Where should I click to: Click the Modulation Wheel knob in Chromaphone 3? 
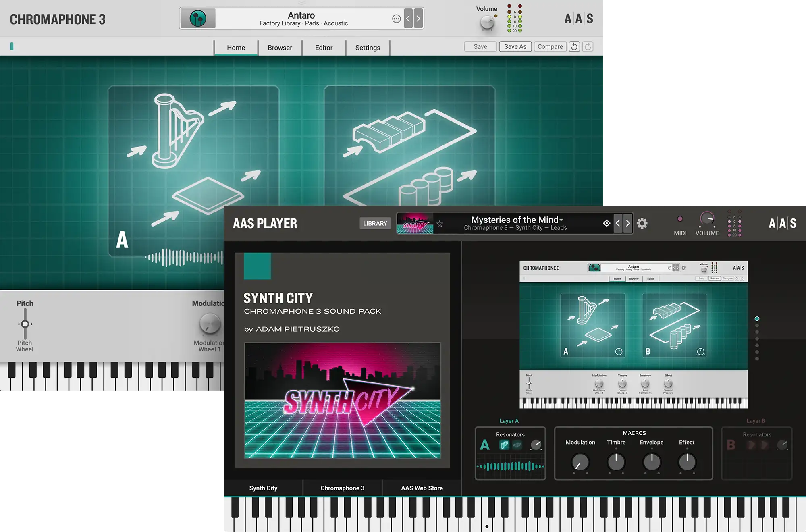tap(210, 324)
